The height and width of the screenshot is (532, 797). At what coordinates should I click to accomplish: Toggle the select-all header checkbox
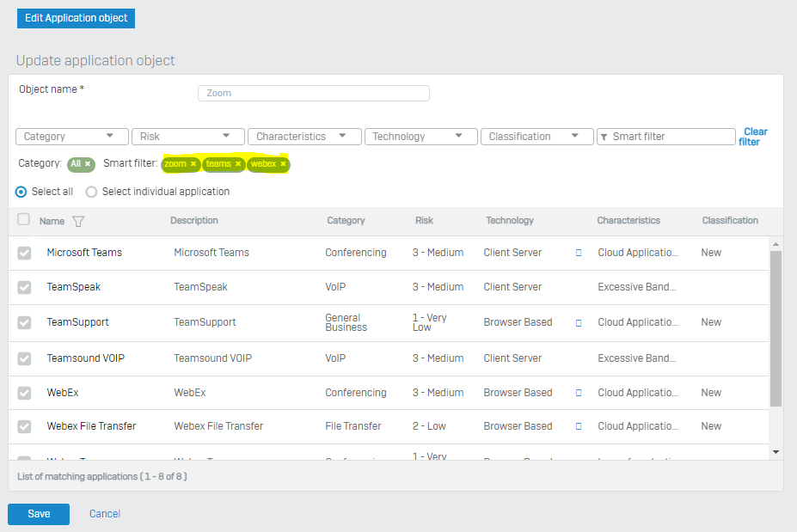[x=23, y=219]
